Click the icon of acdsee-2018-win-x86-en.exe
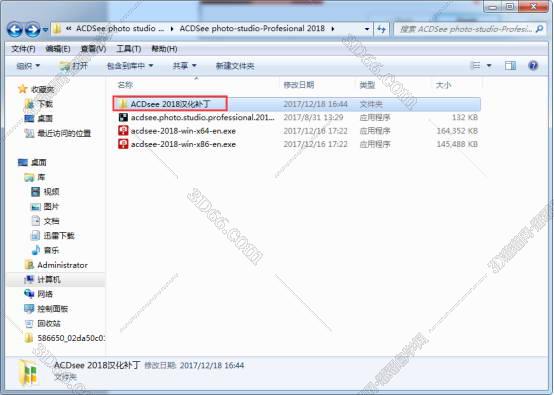 point(123,144)
